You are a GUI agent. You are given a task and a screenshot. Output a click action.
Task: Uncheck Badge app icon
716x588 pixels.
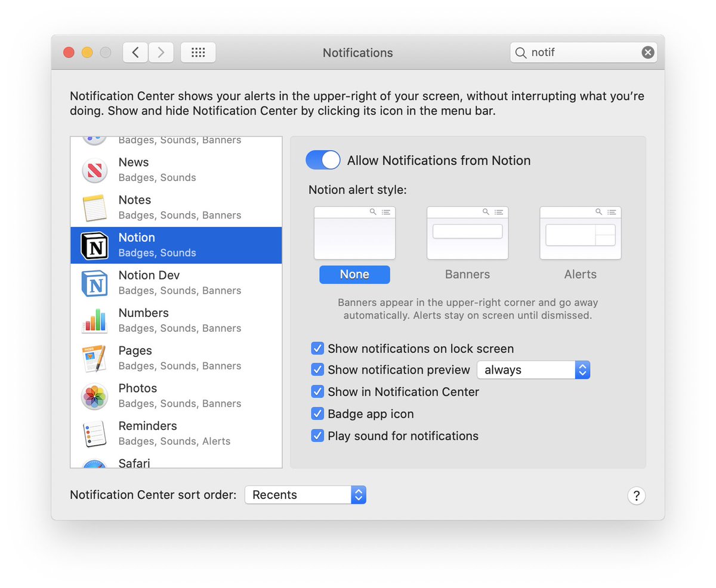click(317, 414)
